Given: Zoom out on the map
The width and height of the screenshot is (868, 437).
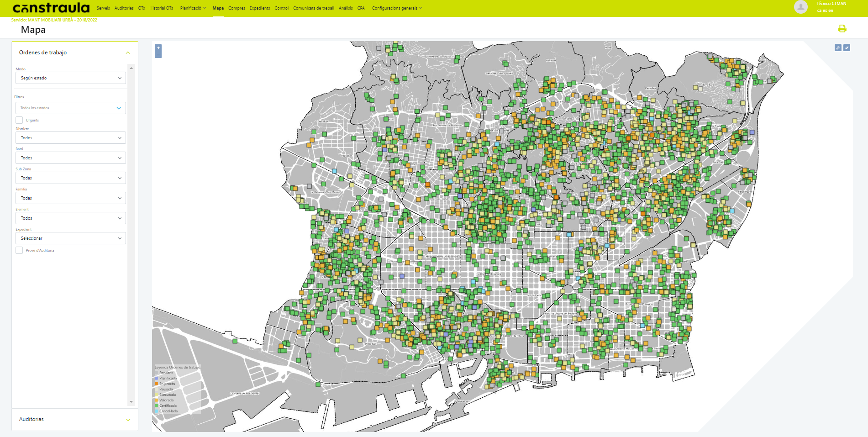Looking at the screenshot, I should (x=158, y=55).
